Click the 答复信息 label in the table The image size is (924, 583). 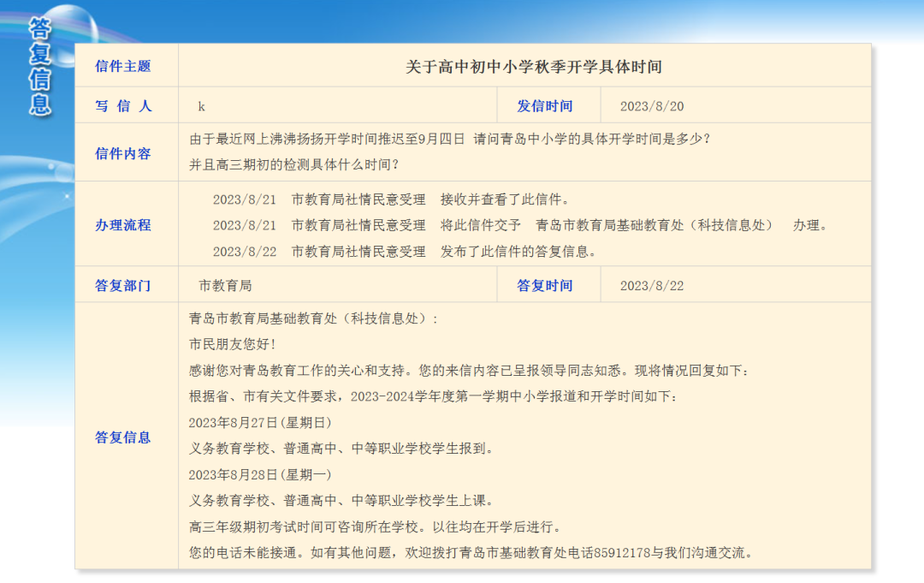(x=122, y=437)
